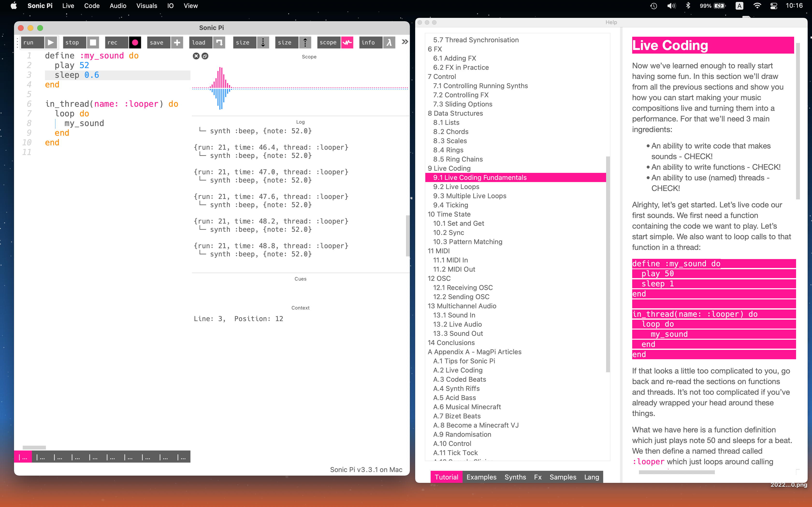Open the 9.2 Live Loops tutorial section
Viewport: 812px width, 507px height.
456,187
